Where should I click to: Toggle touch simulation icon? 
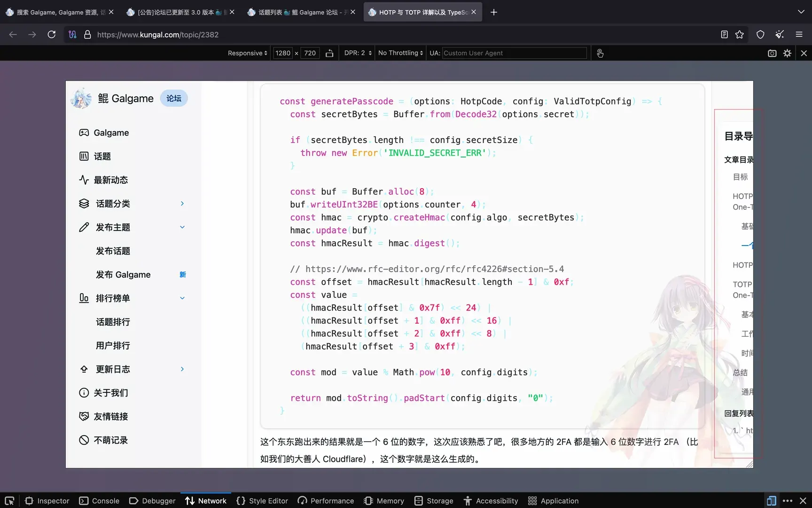(600, 53)
